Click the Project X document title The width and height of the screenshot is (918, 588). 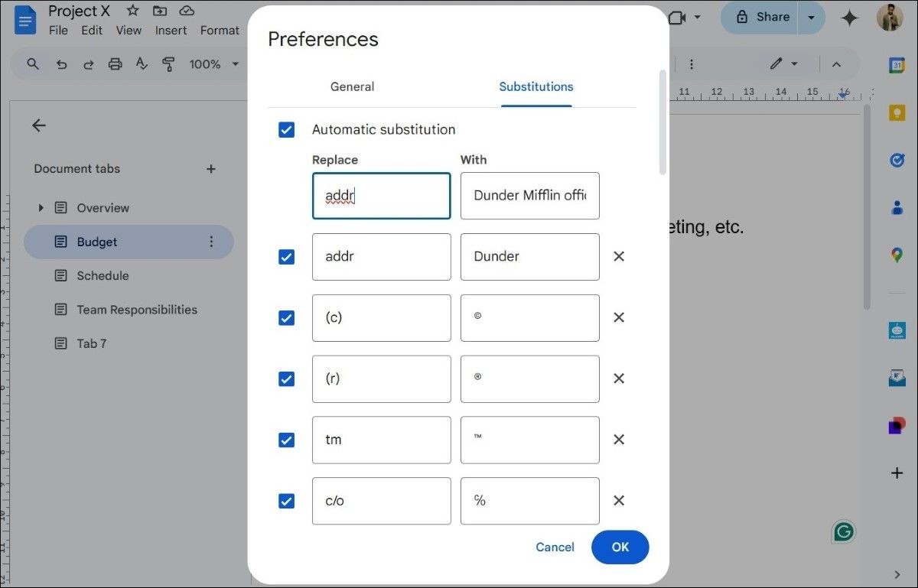80,11
